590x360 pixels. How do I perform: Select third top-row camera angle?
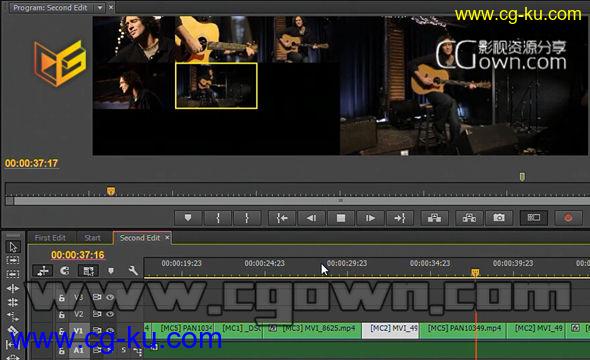(299, 39)
